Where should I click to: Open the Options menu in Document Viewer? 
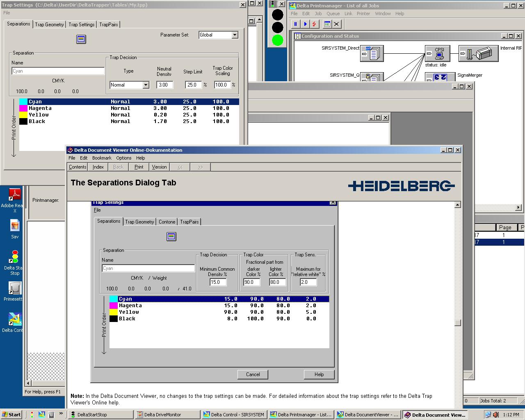pyautogui.click(x=124, y=158)
